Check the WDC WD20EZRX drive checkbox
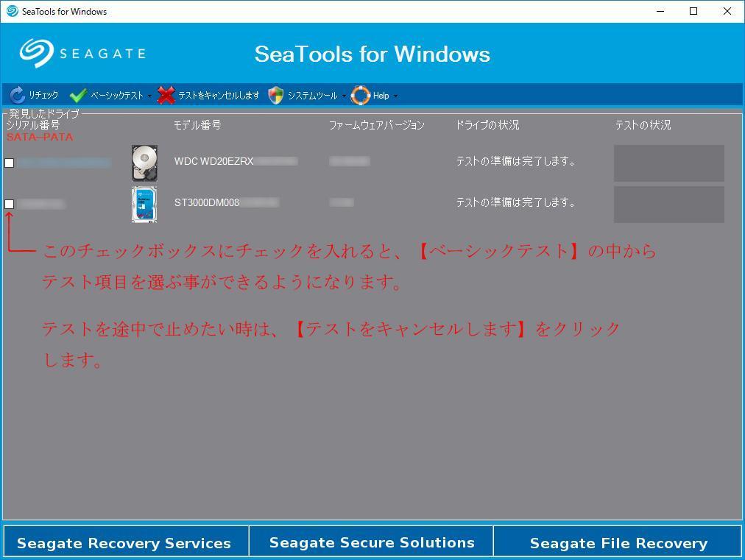The width and height of the screenshot is (745, 560). tap(9, 163)
